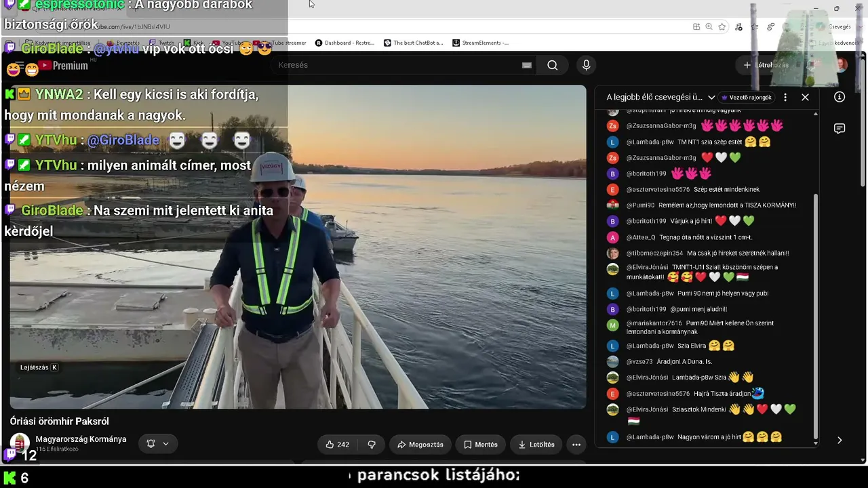Image resolution: width=868 pixels, height=488 pixels.
Task: Bookmark page with star icon in address bar
Action: coord(722,26)
